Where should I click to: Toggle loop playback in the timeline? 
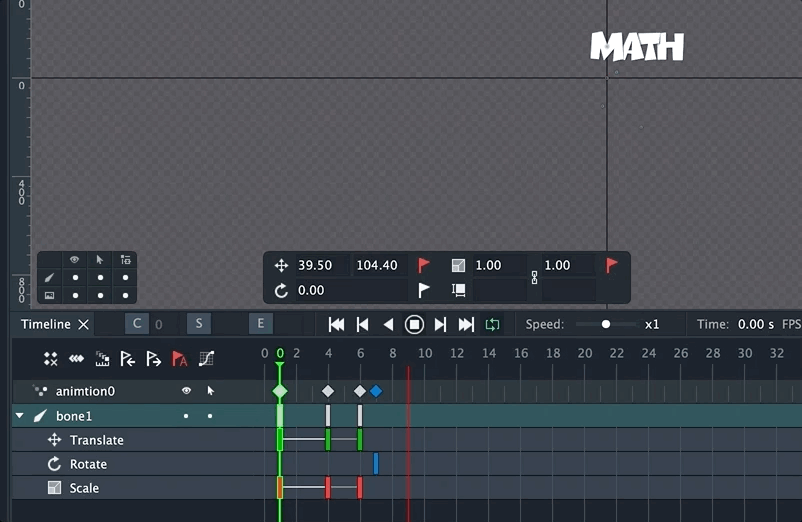coord(492,324)
